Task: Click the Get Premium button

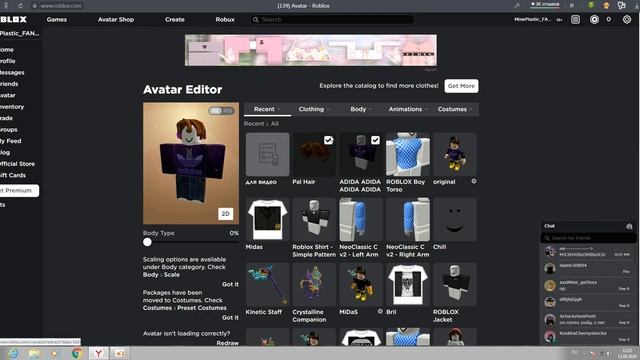Action: 19,190
